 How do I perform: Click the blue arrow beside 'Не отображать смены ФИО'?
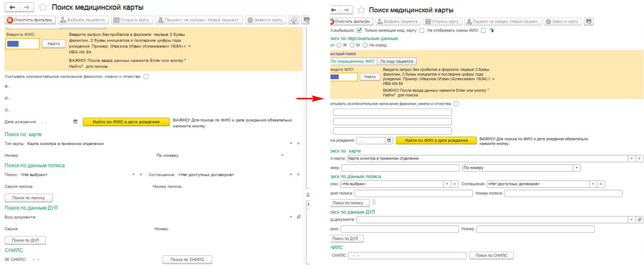(492, 31)
